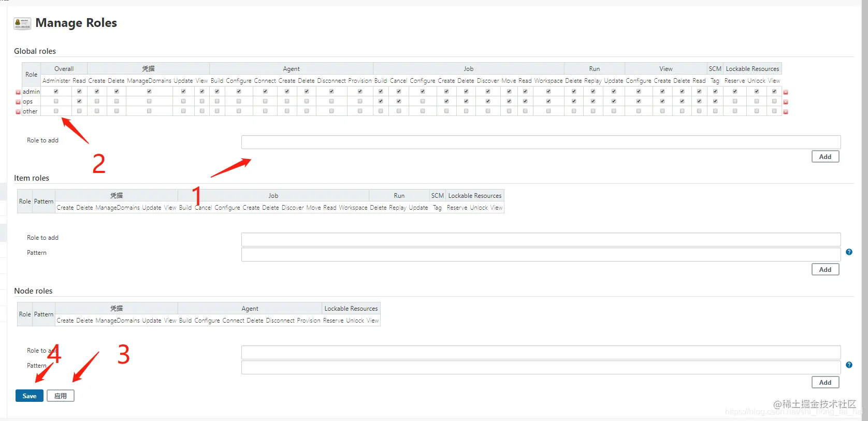Toggle credentials ManageDomains for the admin role
Screen dimensions: 868x421
point(149,91)
